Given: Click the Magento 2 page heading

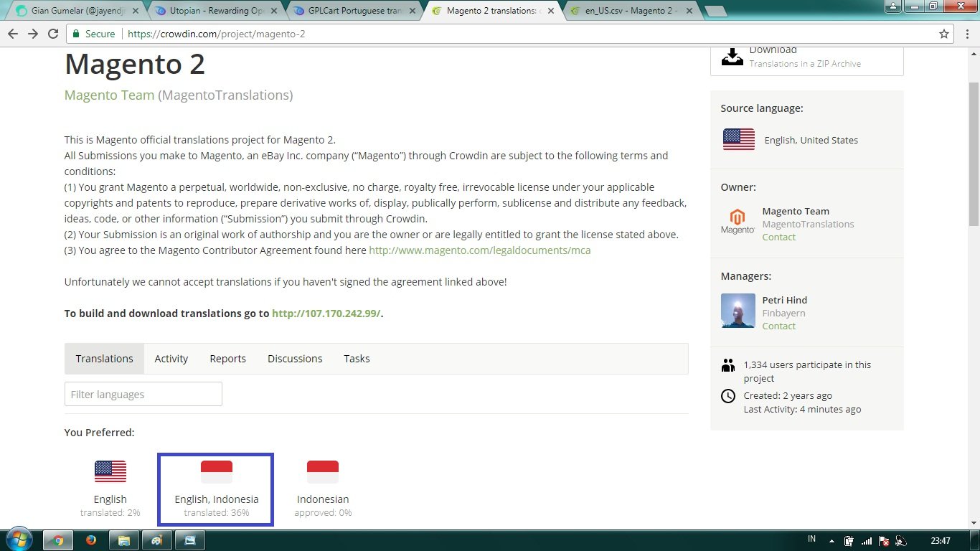Looking at the screenshot, I should coord(135,65).
